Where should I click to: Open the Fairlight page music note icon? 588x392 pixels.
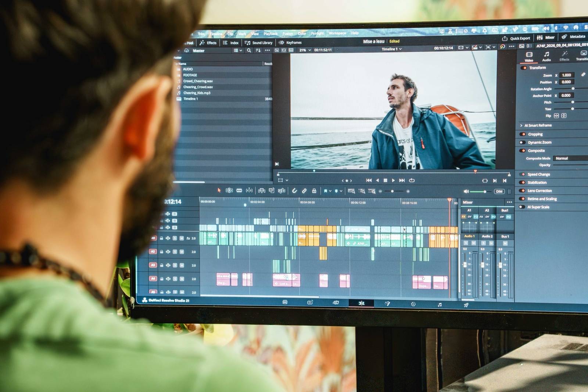tap(440, 304)
